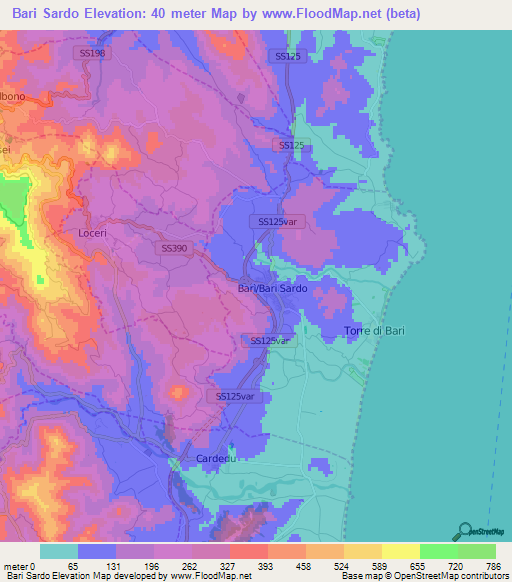Click the SS125var shield north of Bari Sardo
The width and height of the screenshot is (512, 582).
point(277,222)
